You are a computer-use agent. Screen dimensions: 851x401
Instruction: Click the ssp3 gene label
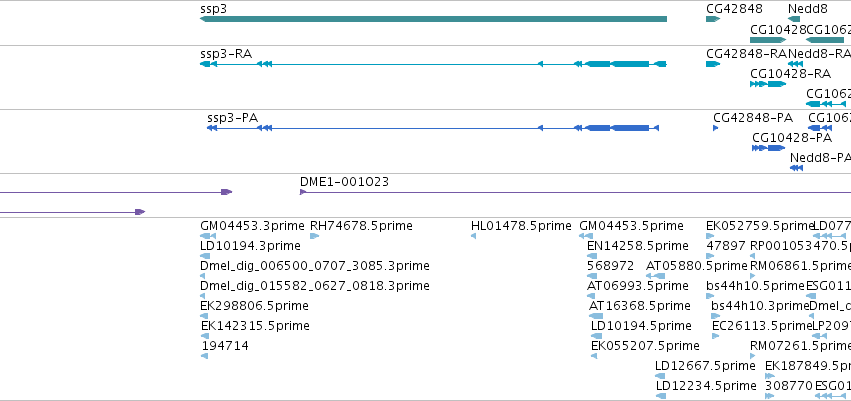point(213,9)
